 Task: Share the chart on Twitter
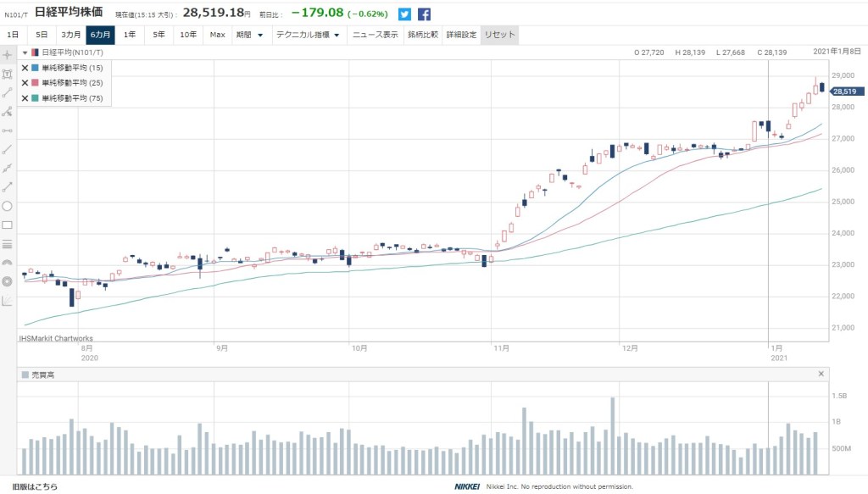coord(404,14)
